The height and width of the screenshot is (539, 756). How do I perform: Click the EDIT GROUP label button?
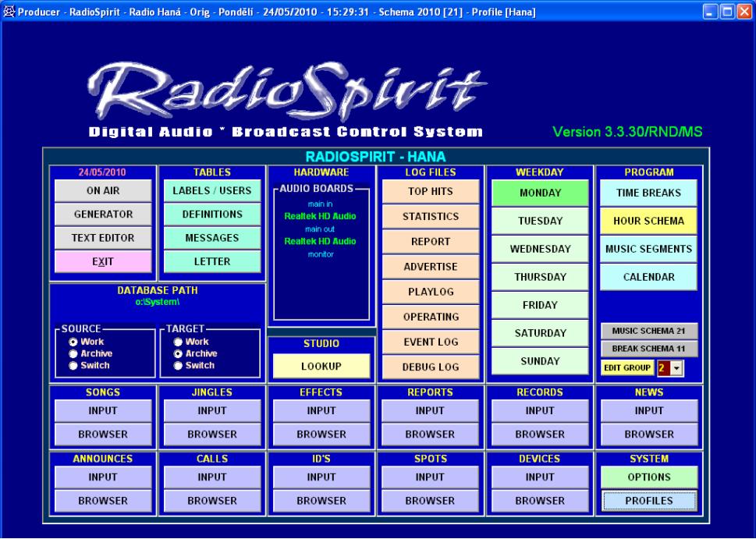click(627, 367)
